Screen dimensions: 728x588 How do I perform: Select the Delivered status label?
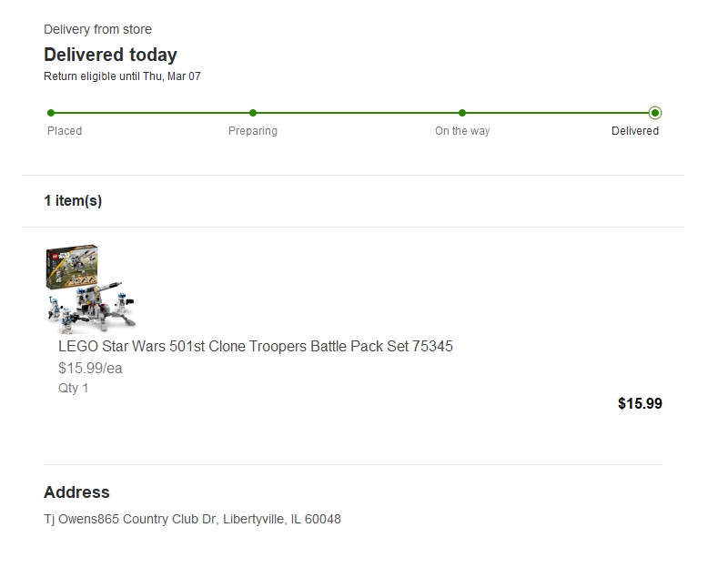(635, 131)
